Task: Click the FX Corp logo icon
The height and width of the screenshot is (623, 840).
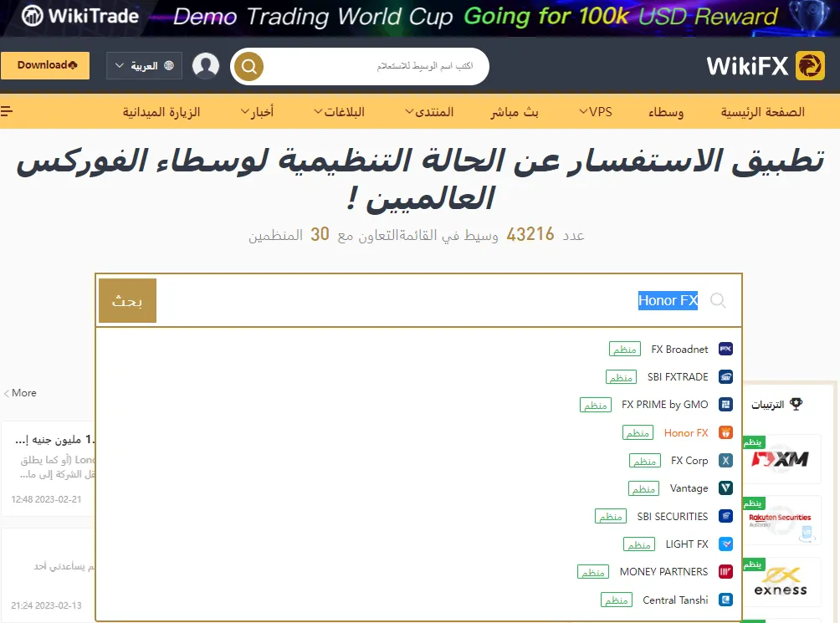Action: click(725, 460)
